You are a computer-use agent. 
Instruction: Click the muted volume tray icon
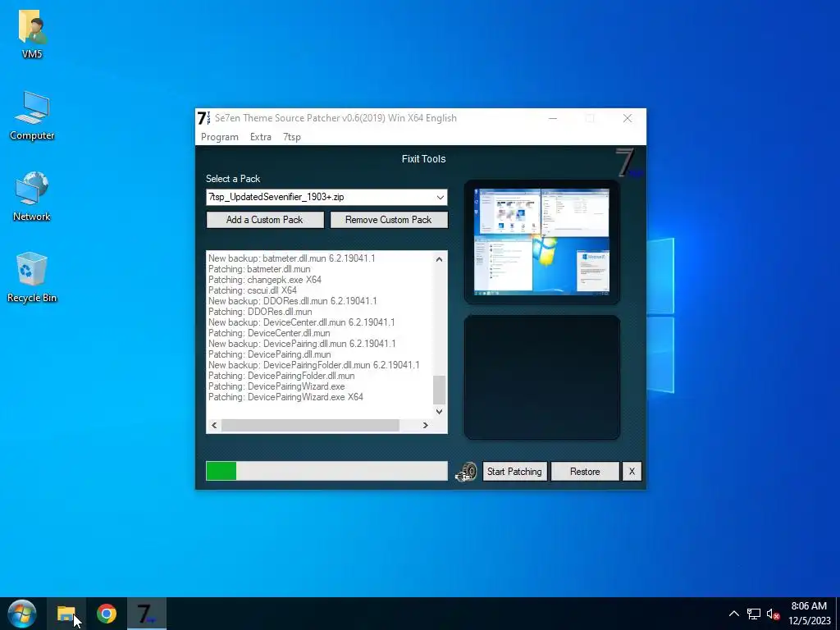pyautogui.click(x=773, y=614)
